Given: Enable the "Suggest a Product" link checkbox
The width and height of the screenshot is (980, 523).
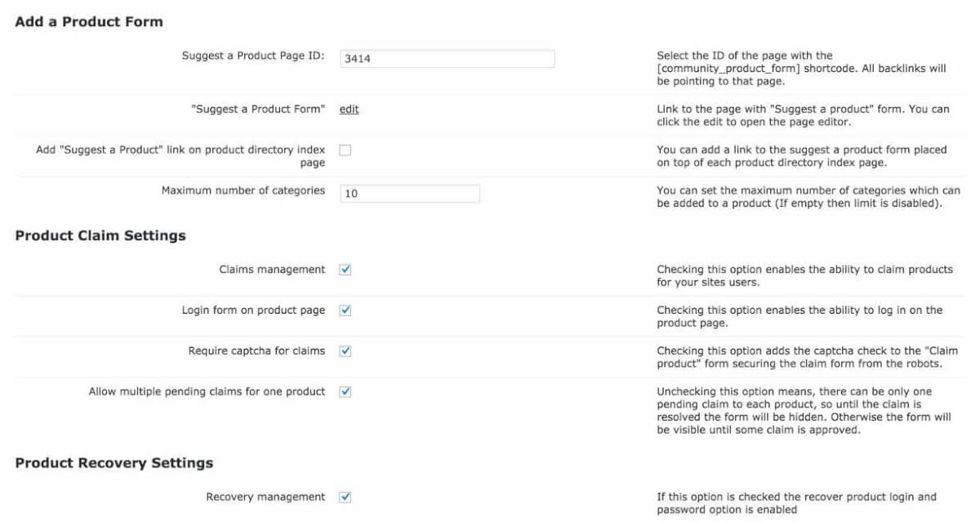Looking at the screenshot, I should pyautogui.click(x=345, y=150).
